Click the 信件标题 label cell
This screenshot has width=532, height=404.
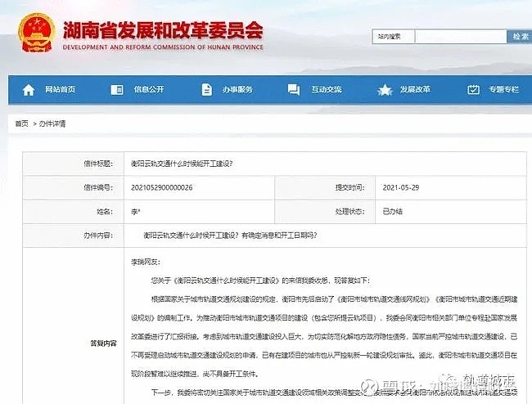[x=74, y=164]
